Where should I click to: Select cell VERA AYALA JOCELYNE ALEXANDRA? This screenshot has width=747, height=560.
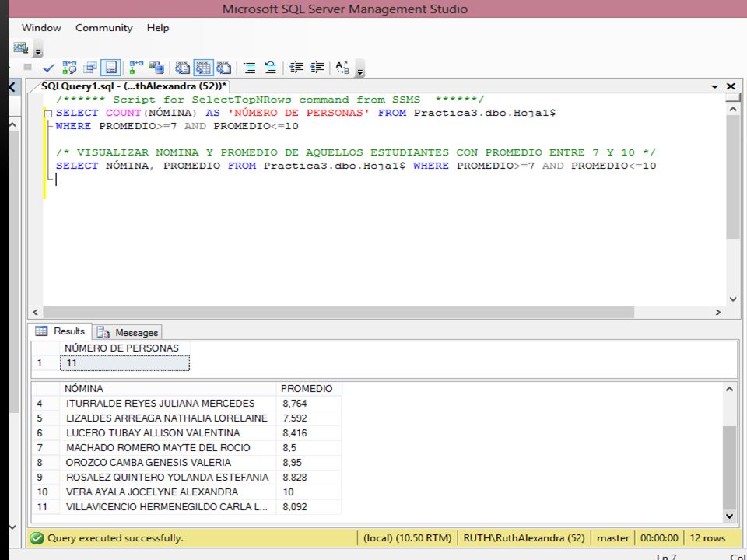[168, 492]
